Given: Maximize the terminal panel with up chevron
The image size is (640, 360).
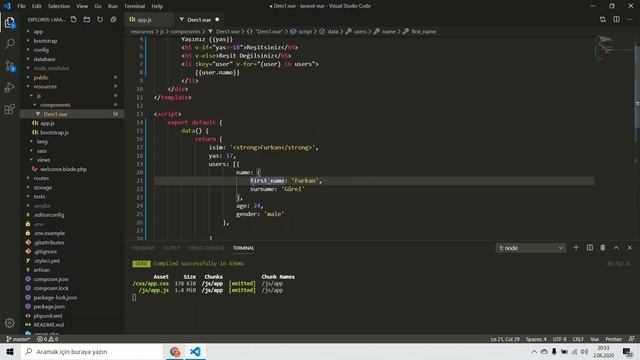Looking at the screenshot, I should tap(616, 248).
